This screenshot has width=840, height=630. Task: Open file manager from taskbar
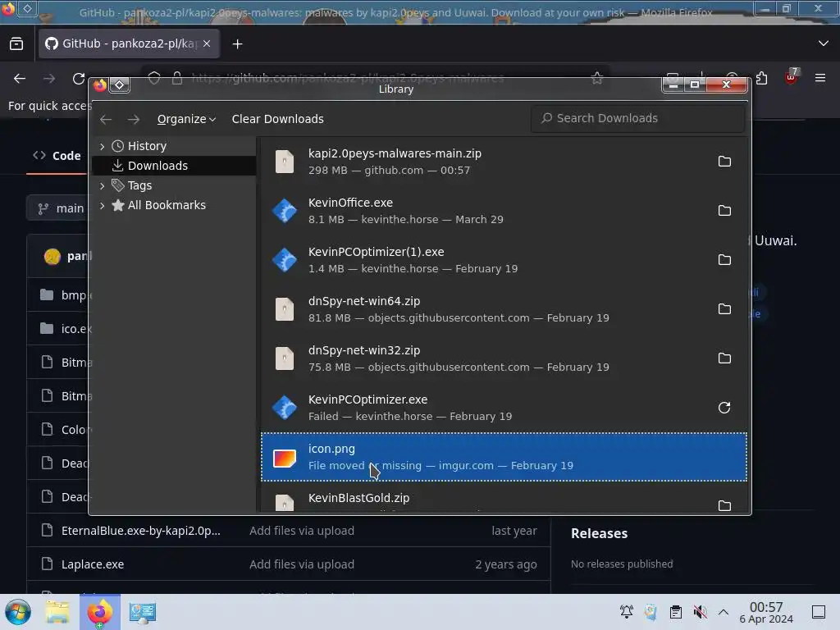click(x=58, y=612)
